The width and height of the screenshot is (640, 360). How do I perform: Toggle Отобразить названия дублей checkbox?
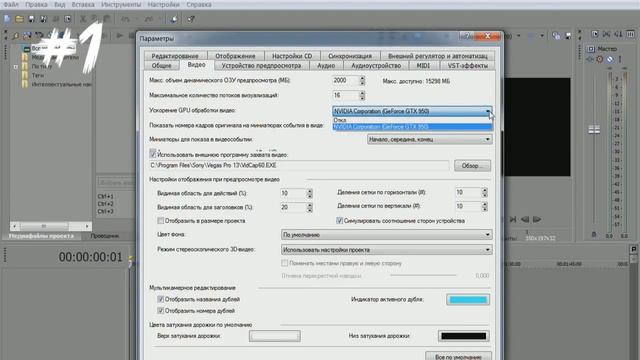point(160,299)
